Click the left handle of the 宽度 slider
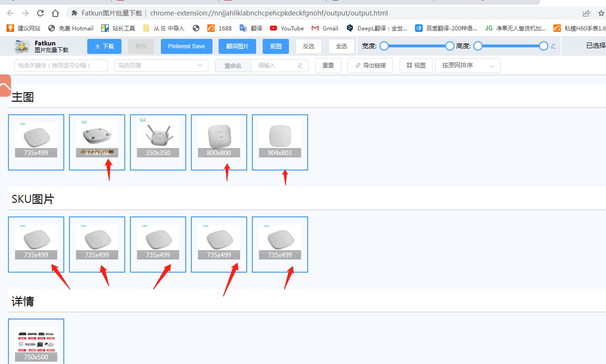This screenshot has width=606, height=364. (384, 46)
